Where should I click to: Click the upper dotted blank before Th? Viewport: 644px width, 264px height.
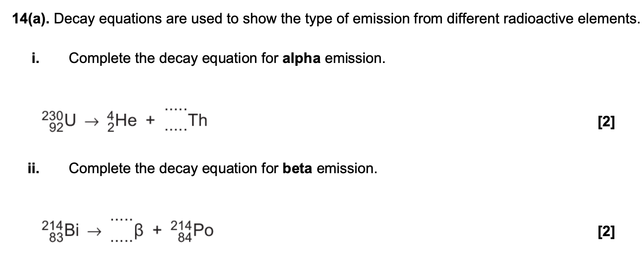176,110
